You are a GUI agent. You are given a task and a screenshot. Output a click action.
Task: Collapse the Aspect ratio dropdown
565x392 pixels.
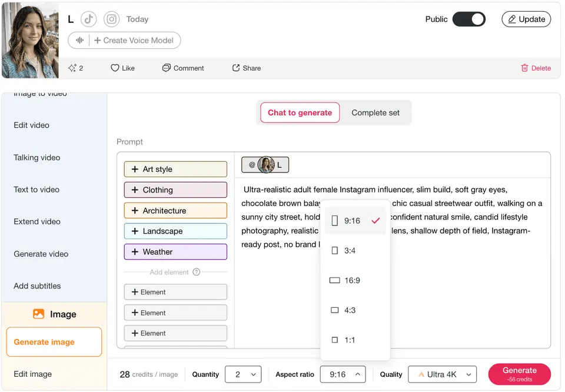pyautogui.click(x=343, y=374)
